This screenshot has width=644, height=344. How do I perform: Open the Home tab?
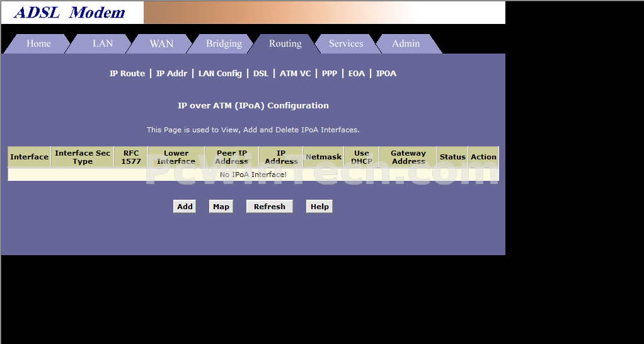tap(38, 43)
